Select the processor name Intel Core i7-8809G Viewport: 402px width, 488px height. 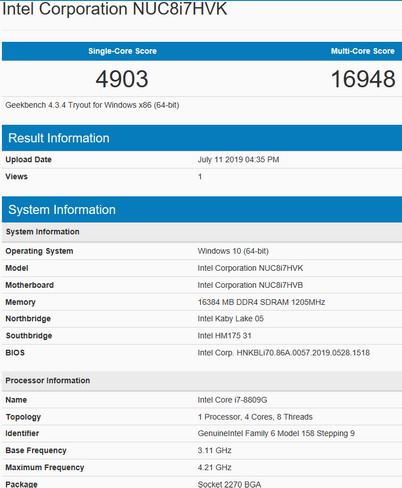click(232, 400)
